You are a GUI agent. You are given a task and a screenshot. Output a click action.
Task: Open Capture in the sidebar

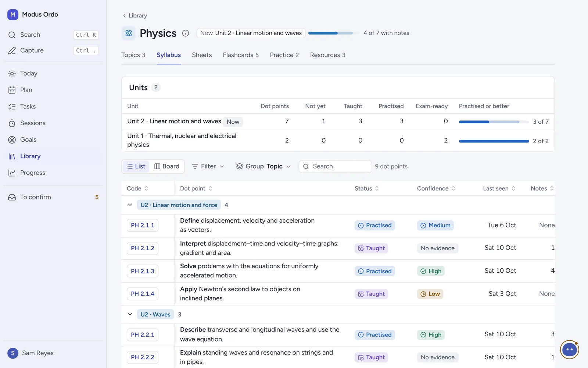pyautogui.click(x=53, y=50)
